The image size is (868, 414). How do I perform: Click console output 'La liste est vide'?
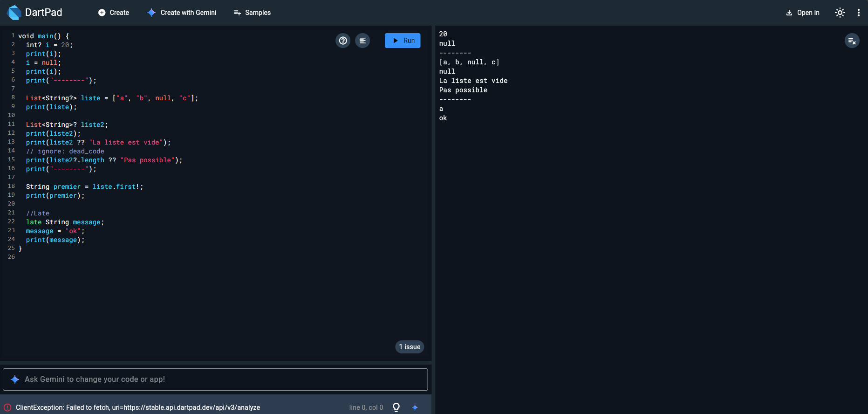tap(473, 81)
